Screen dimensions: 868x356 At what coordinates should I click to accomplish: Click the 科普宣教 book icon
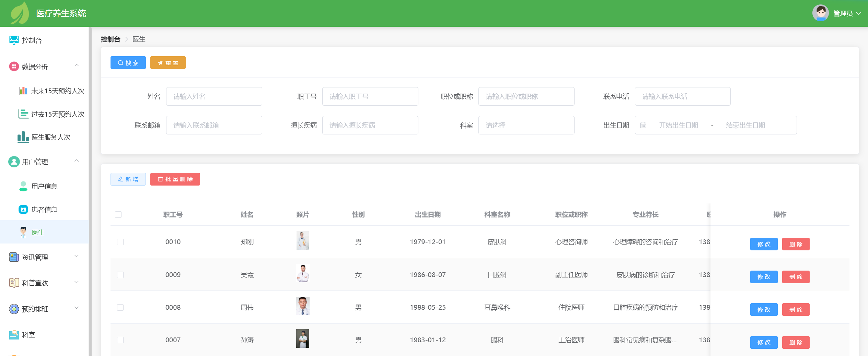(14, 283)
